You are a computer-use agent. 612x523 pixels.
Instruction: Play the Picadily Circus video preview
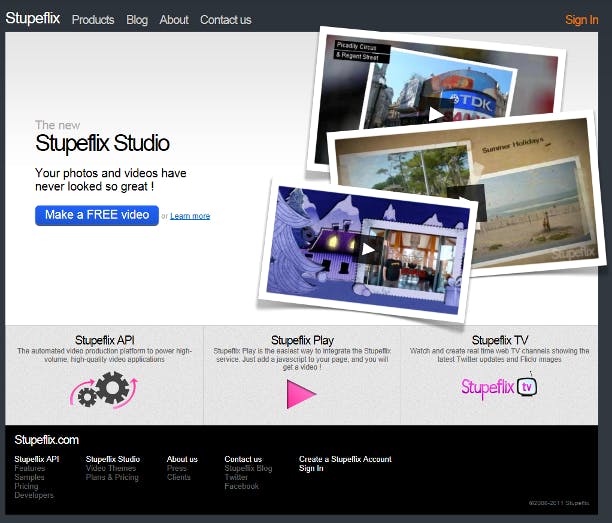point(435,114)
